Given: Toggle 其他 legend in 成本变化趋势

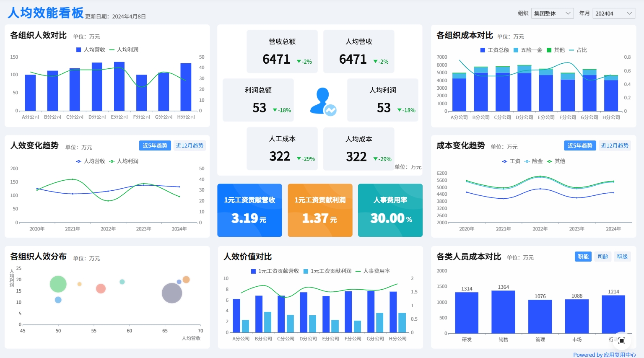Looking at the screenshot, I should [556, 161].
